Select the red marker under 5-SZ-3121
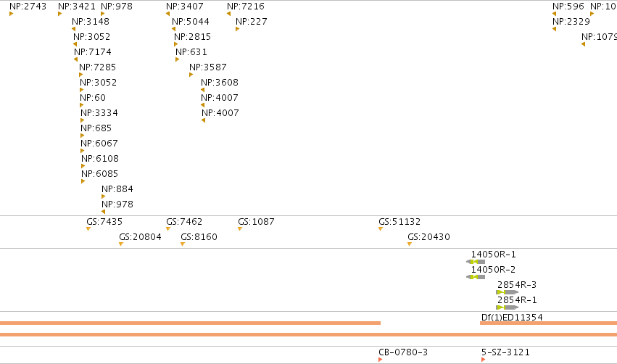This screenshot has height=364, width=617. 484,360
